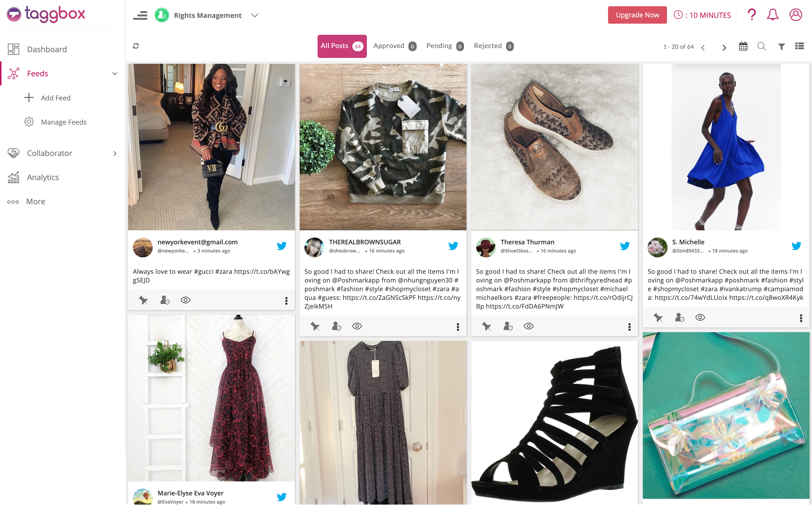The image size is (812, 507).
Task: Click the refresh posts icon
Action: point(136,46)
